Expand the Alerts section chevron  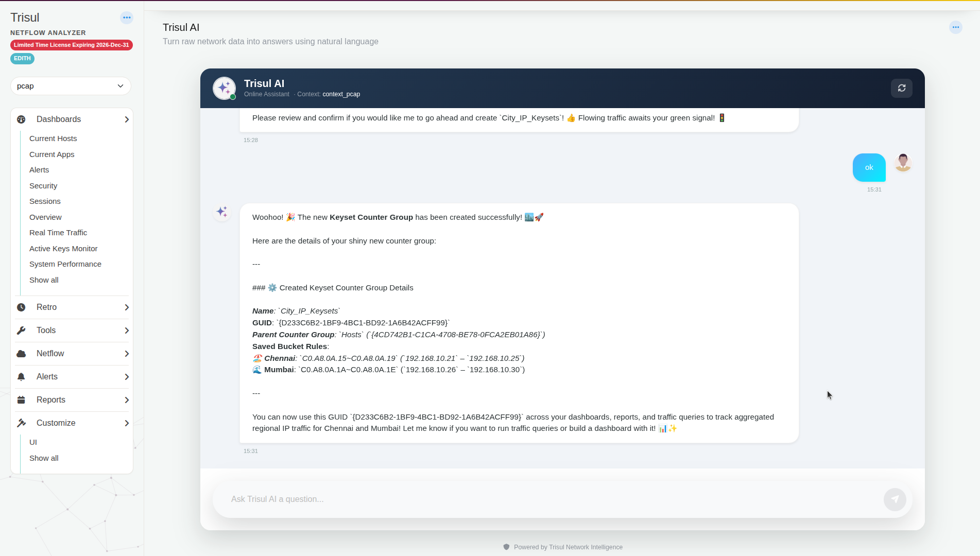pyautogui.click(x=127, y=377)
